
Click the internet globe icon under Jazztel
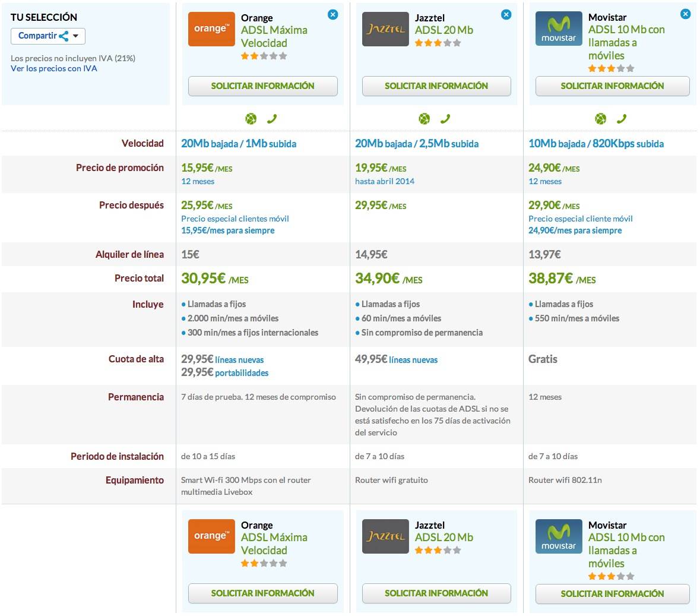(x=424, y=119)
